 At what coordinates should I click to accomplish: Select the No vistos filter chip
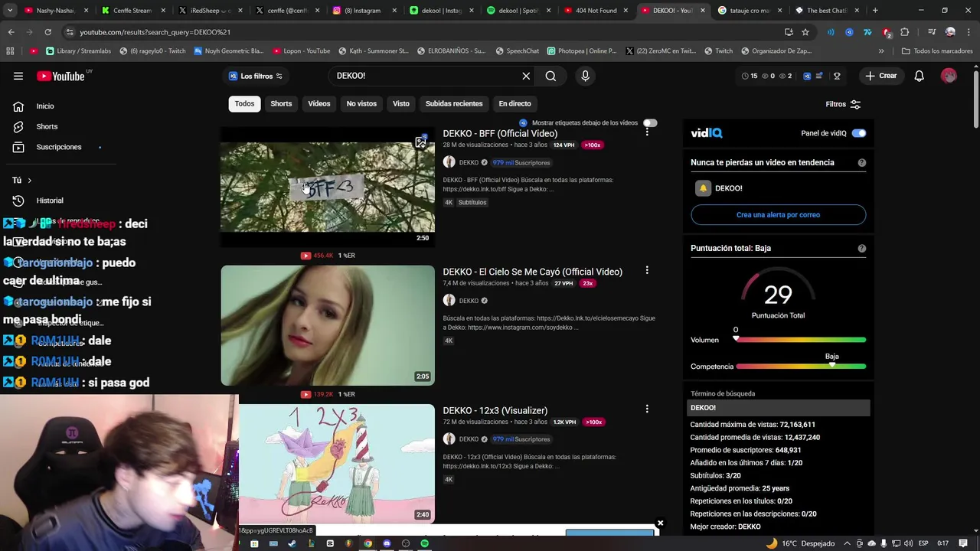click(x=361, y=103)
